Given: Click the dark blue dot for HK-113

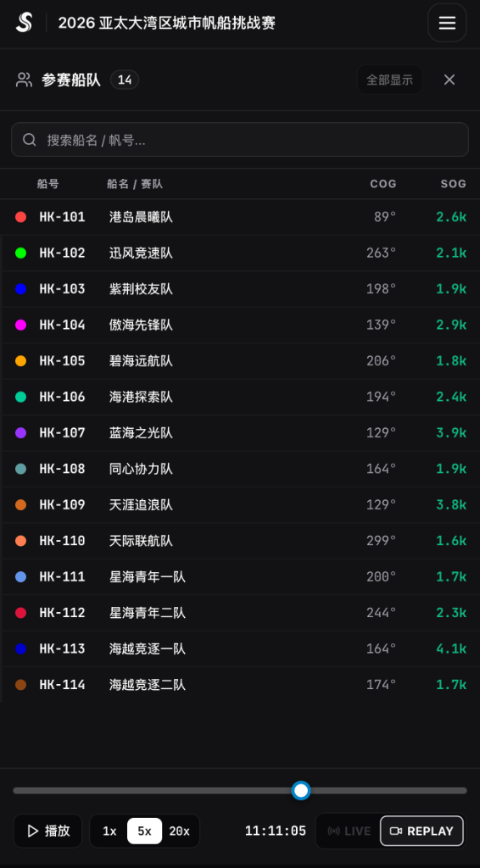Looking at the screenshot, I should [20, 648].
